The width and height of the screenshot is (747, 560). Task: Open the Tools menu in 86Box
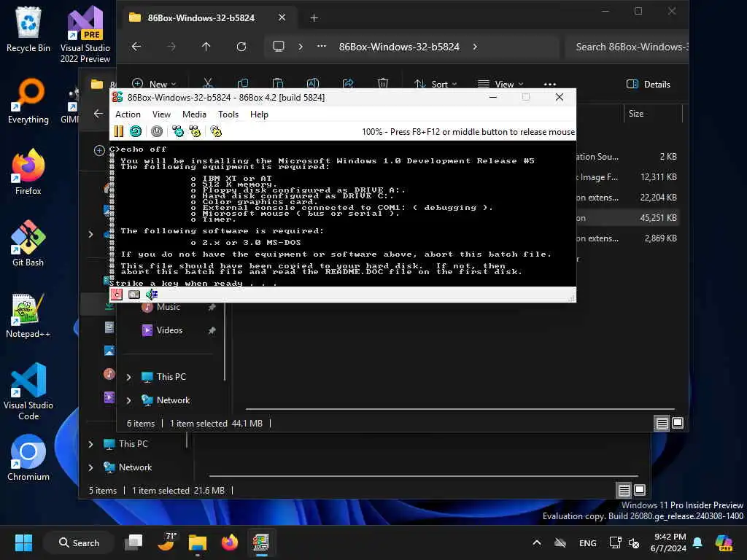tap(228, 114)
